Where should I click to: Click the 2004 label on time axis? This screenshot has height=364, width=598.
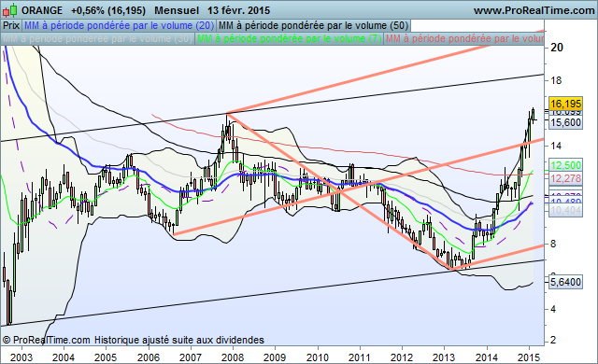click(64, 357)
